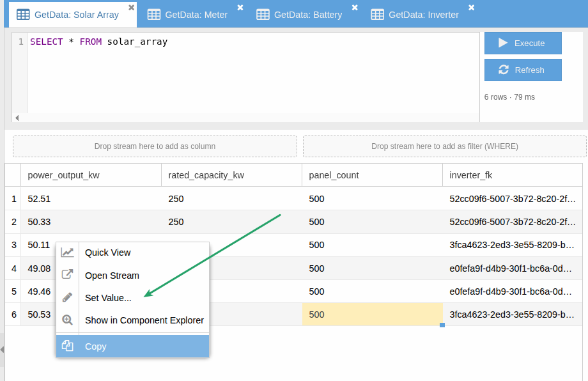Choose Open Stream from context menu

132,276
